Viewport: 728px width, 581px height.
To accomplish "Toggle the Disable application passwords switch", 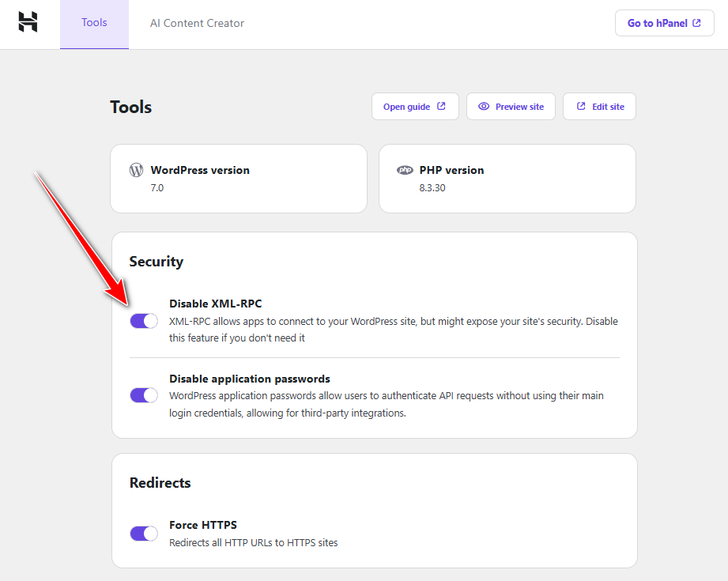I will [144, 395].
